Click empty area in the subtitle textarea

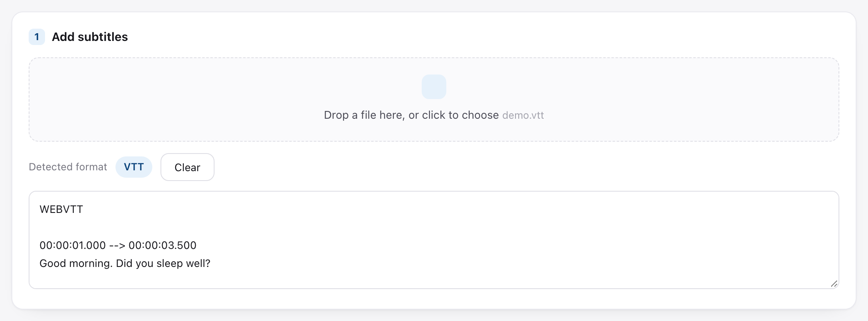532,246
